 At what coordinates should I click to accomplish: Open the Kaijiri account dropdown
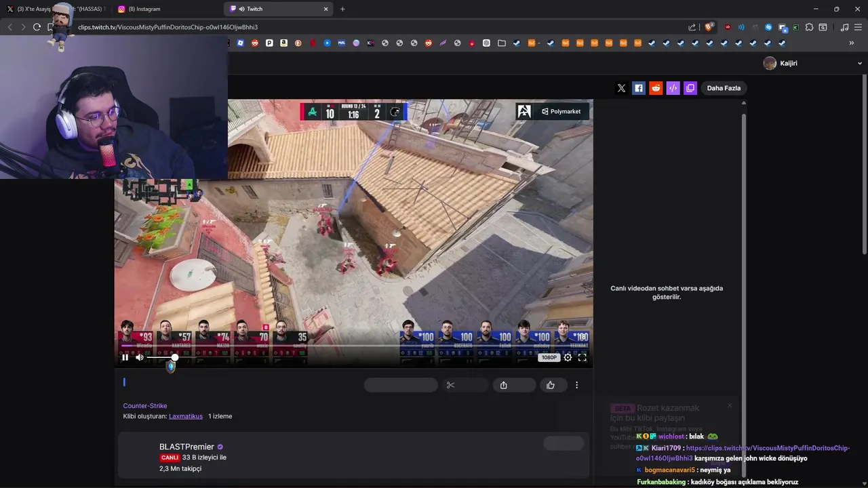(x=860, y=63)
